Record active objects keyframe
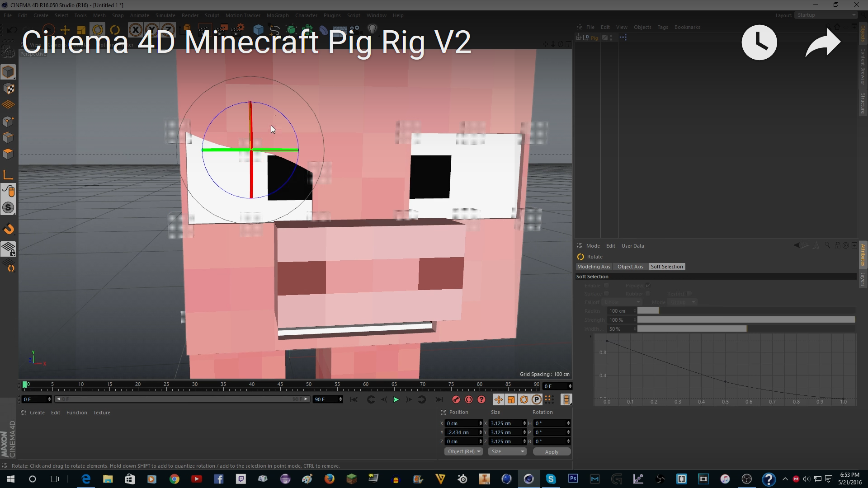This screenshot has height=488, width=868. coord(456,399)
